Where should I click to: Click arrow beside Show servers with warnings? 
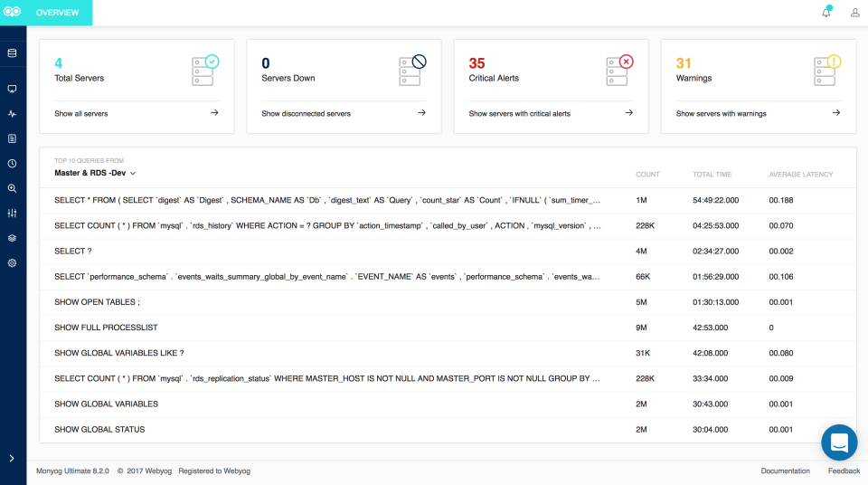(835, 112)
